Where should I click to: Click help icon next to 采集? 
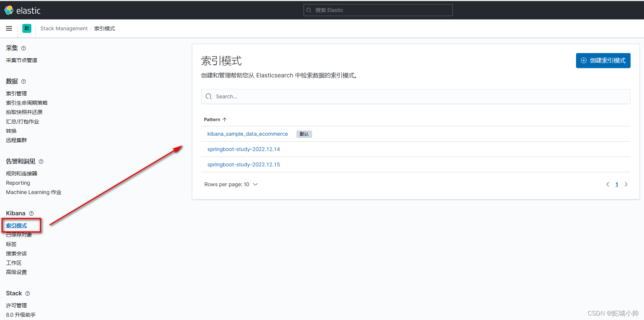(24, 48)
